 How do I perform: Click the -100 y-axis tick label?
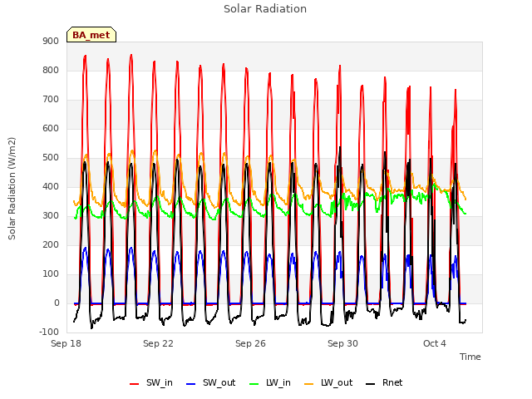click(x=49, y=332)
